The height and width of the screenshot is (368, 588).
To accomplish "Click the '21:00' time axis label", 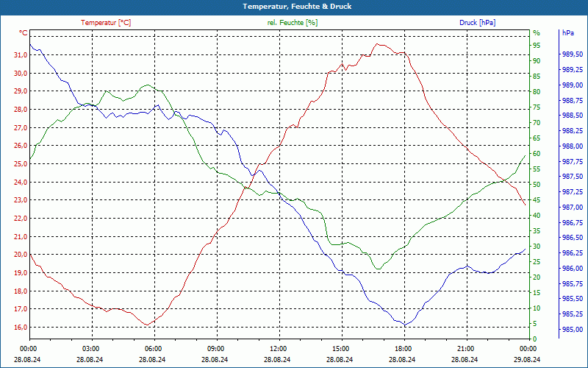I will 465,349.
